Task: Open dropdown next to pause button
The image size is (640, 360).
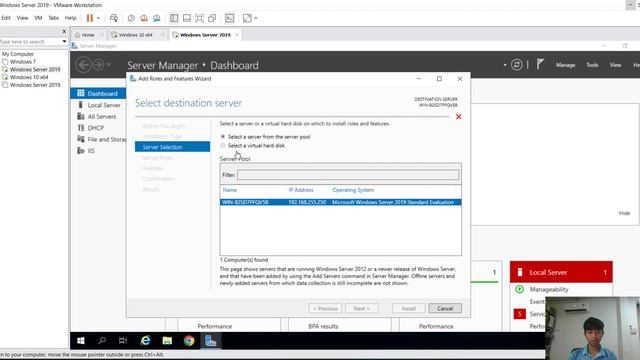Action: 98,18
